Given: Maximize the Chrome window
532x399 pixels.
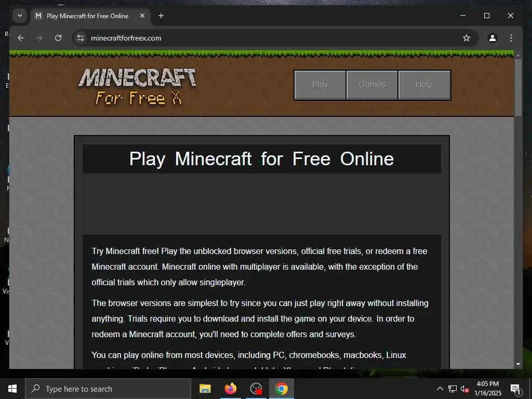Looking at the screenshot, I should (x=486, y=16).
